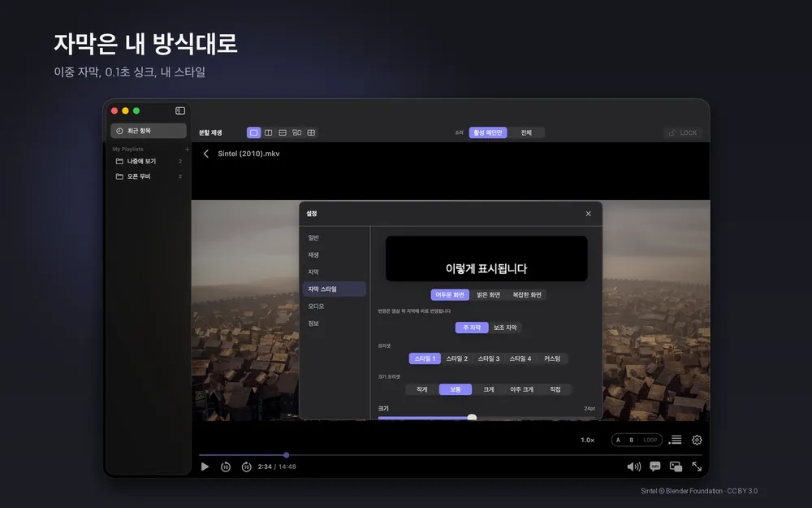Select the four-pane grid layout icon

point(311,132)
